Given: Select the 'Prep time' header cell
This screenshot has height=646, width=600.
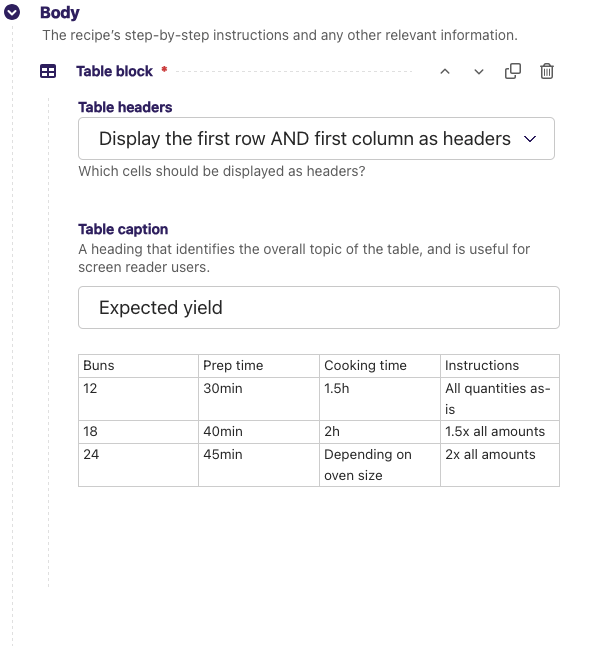Looking at the screenshot, I should (258, 366).
